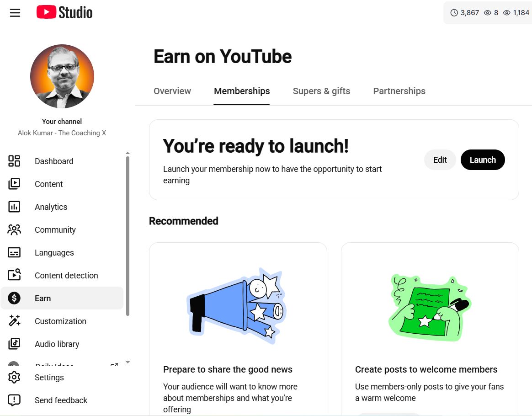Viewport: 532px width, 416px height.
Task: Click the 'Alok Kumar - The Coaching X' name
Action: click(x=62, y=133)
